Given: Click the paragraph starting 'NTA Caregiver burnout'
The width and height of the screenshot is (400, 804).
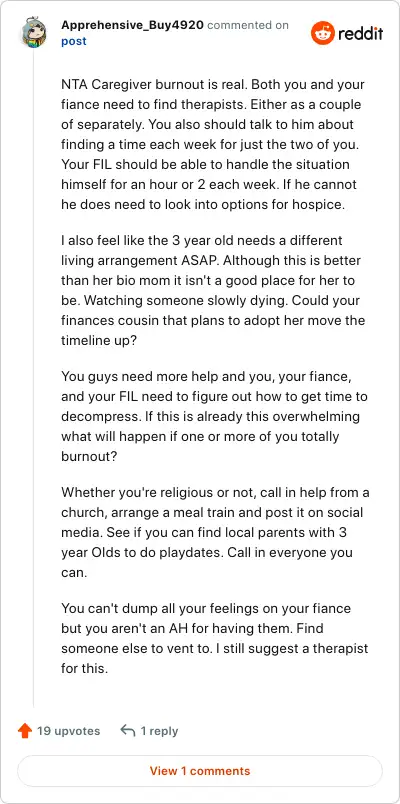Looking at the screenshot, I should tap(214, 144).
